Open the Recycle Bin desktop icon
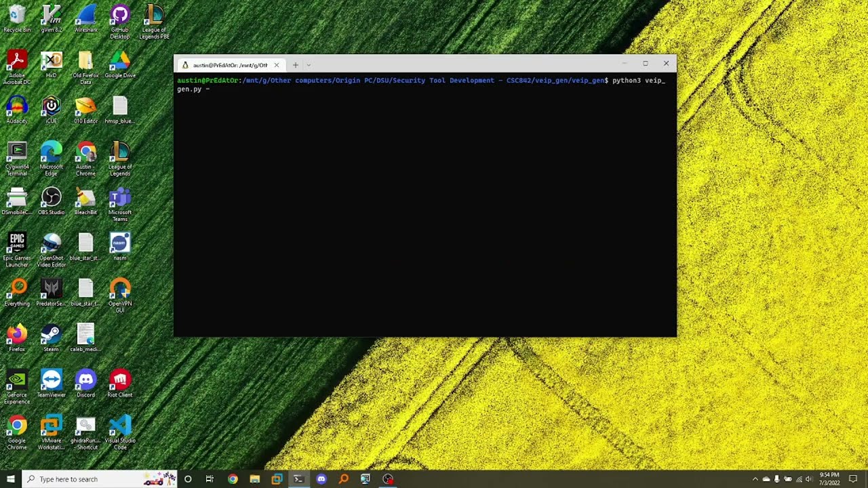Image resolution: width=868 pixels, height=488 pixels. coord(17,18)
